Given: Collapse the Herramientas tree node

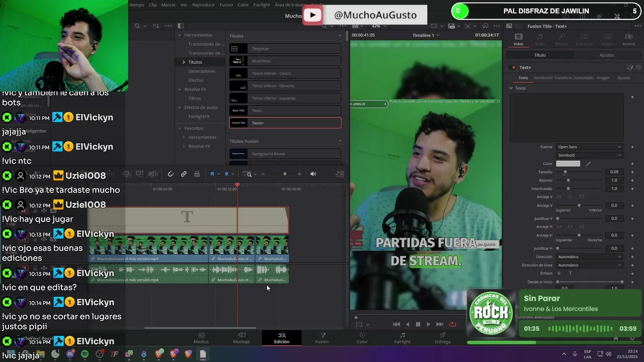Looking at the screenshot, I should point(180,35).
